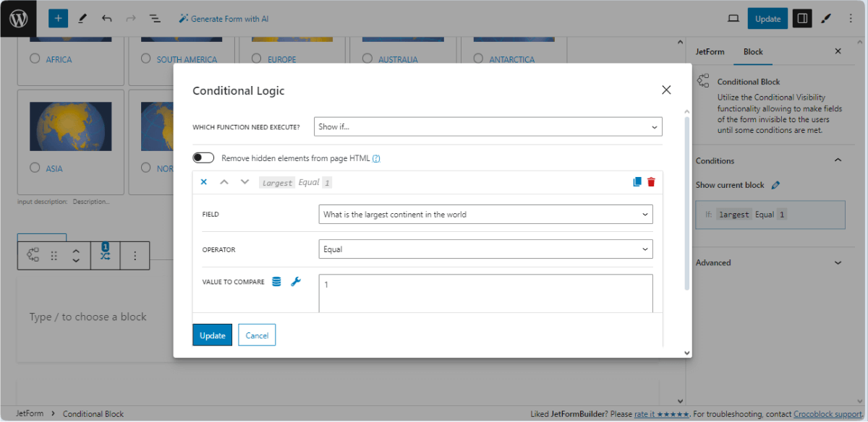Open the Show if... function dropdown

point(487,126)
